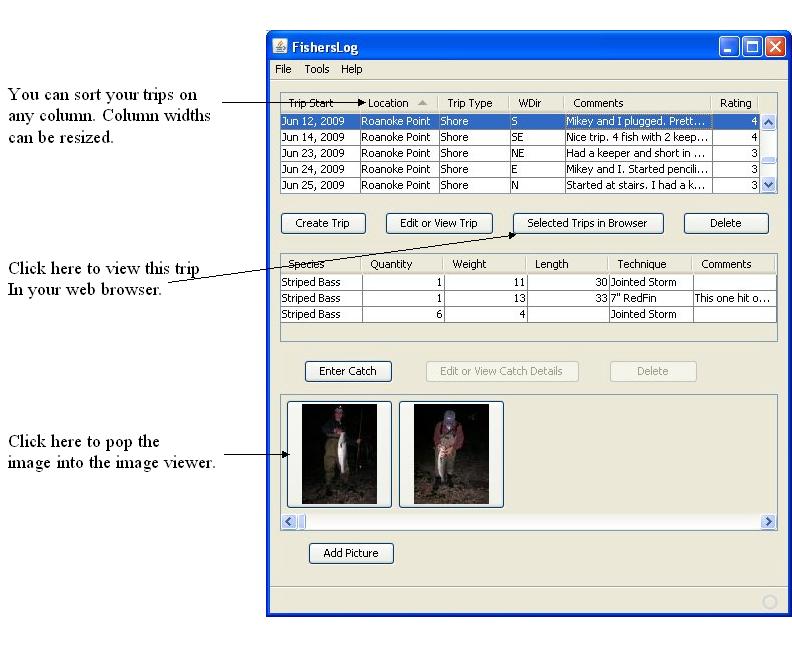Open the first fish photo thumbnail
Image resolution: width=792 pixels, height=648 pixels.
[x=339, y=454]
